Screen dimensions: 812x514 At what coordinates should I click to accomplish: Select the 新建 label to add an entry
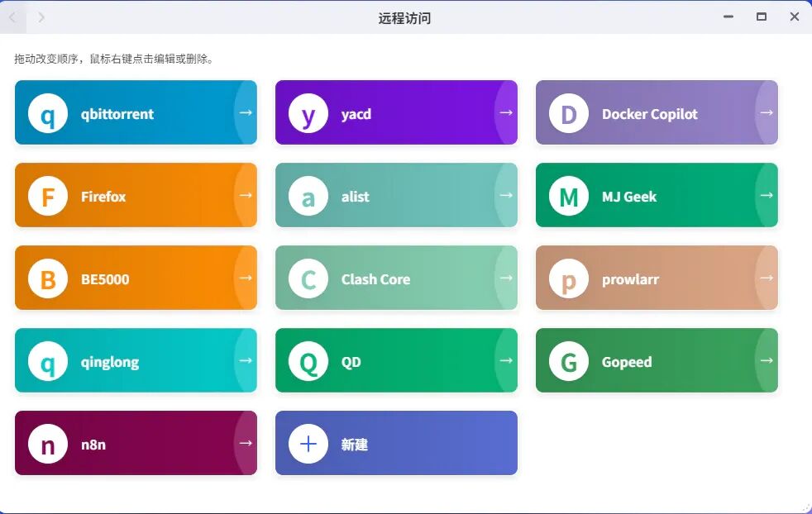point(355,445)
